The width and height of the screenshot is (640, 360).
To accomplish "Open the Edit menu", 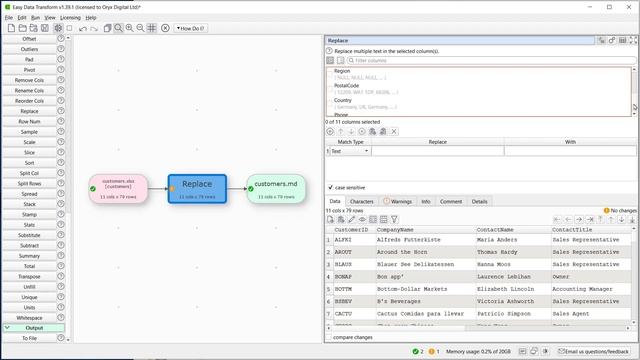I will [22, 18].
